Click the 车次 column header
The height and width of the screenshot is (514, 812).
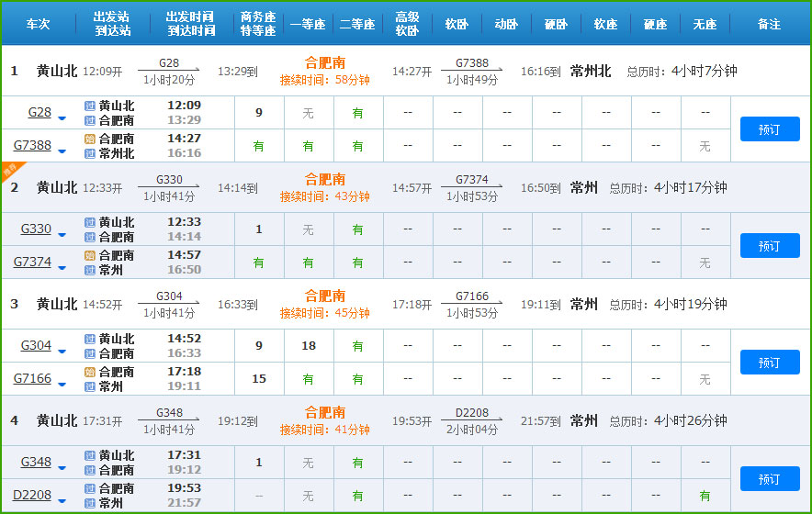pyautogui.click(x=38, y=24)
